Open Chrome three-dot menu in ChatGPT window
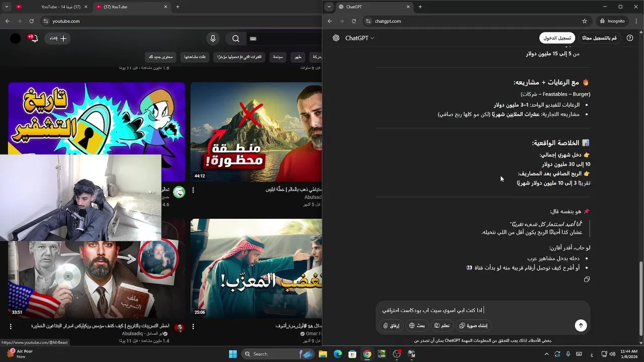Screen dimensions: 644x362 [x=636, y=21]
